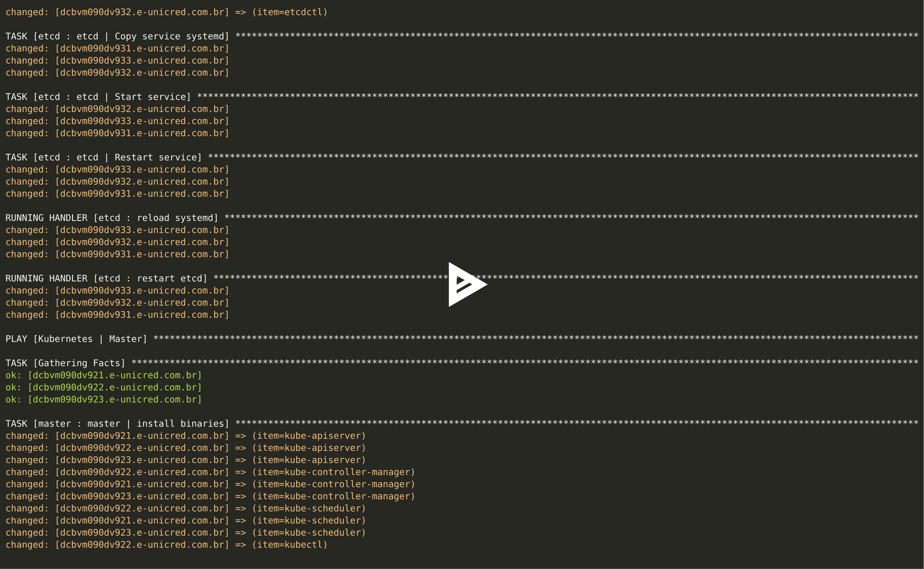Click dv922 line with item=kube-apiserver
Image resolution: width=924 pixels, height=569 pixels.
(x=186, y=448)
